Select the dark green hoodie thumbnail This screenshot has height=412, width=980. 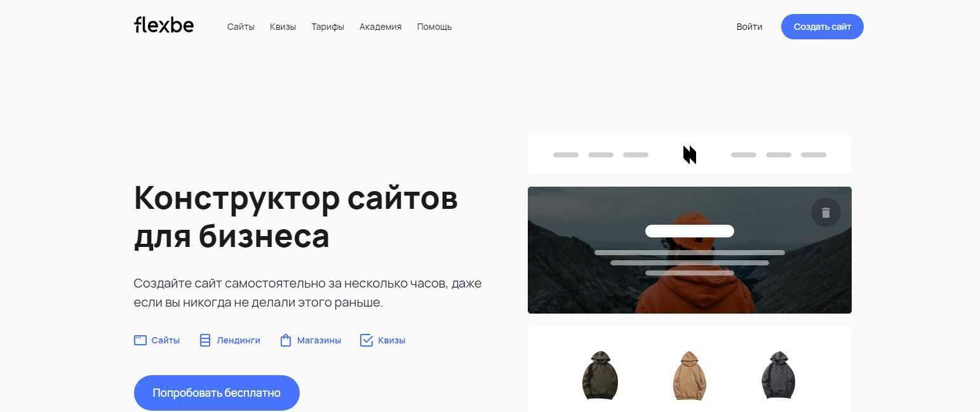[600, 375]
